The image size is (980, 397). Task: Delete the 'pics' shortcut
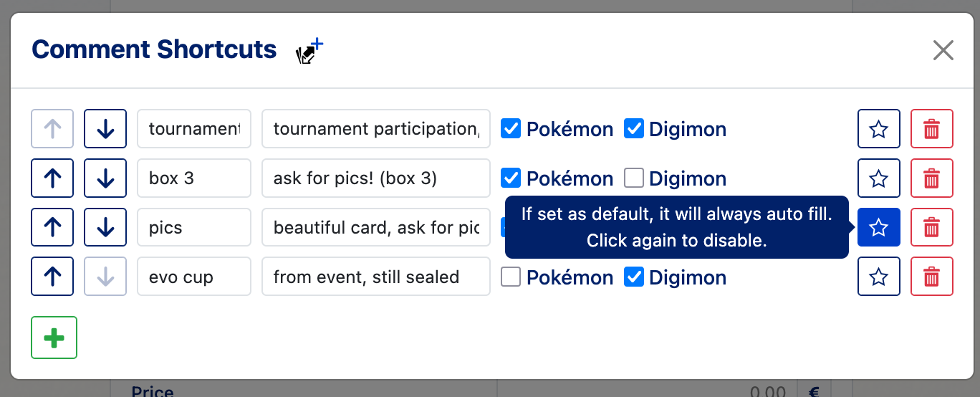pos(932,228)
